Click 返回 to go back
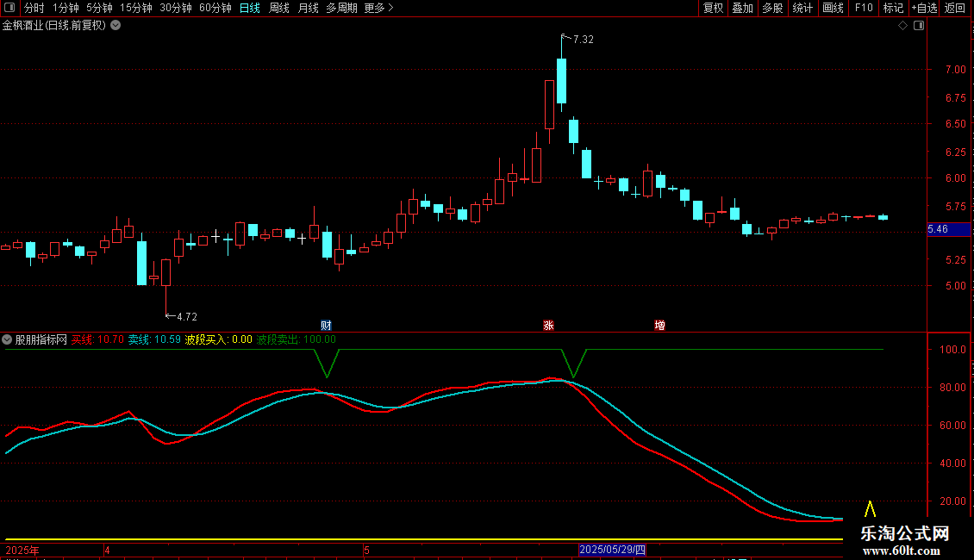 (x=955, y=8)
